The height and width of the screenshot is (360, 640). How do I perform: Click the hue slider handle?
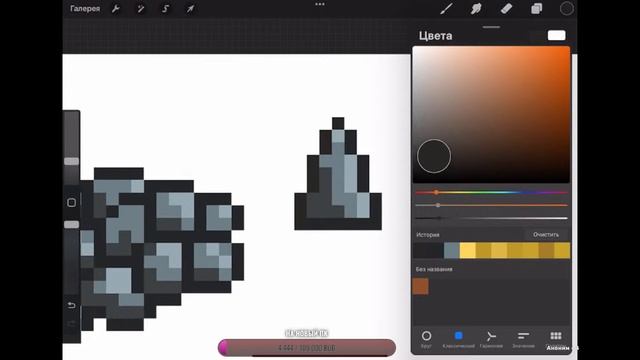coord(436,192)
